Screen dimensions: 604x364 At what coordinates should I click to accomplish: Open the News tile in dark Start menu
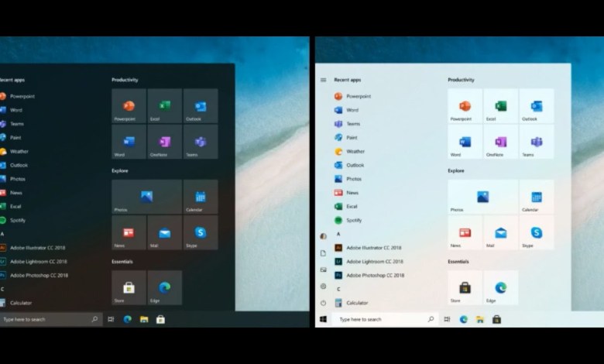(129, 232)
